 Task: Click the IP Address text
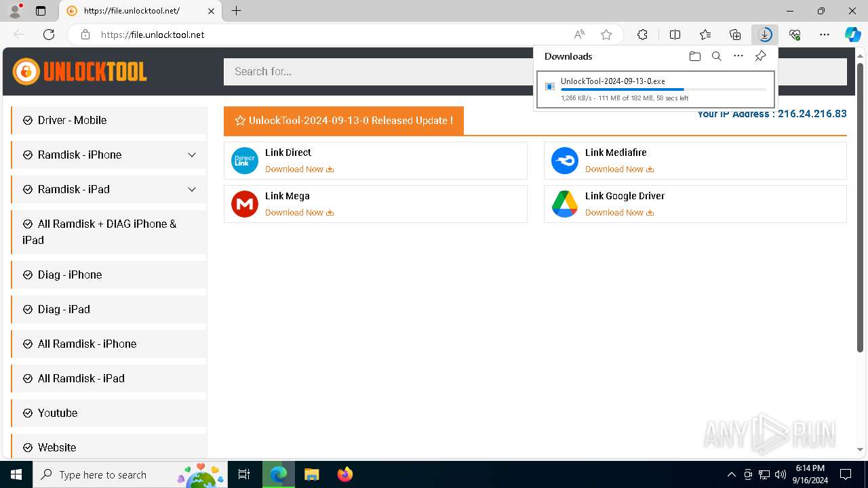(772, 114)
